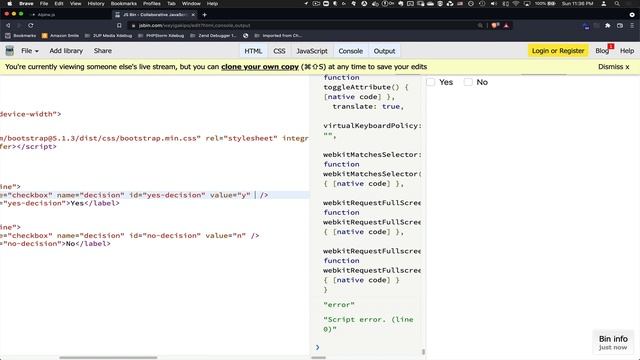This screenshot has width=640, height=360.
Task: Click the clone your own copy link
Action: click(x=260, y=67)
